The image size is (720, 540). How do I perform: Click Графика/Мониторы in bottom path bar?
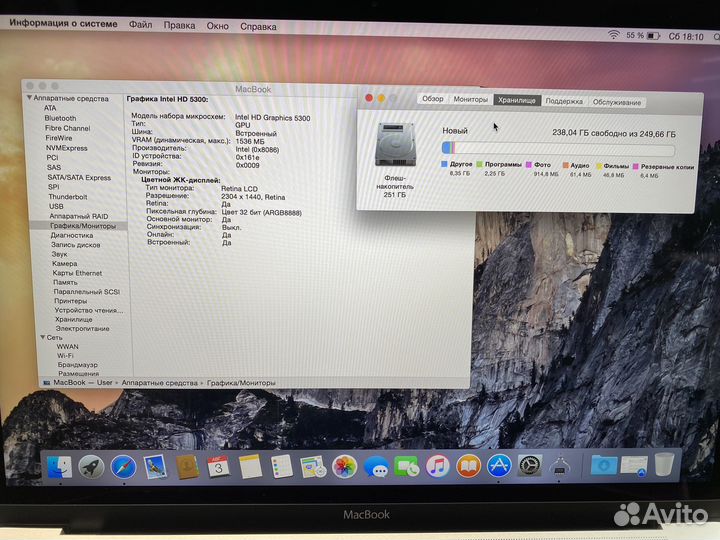pos(242,383)
